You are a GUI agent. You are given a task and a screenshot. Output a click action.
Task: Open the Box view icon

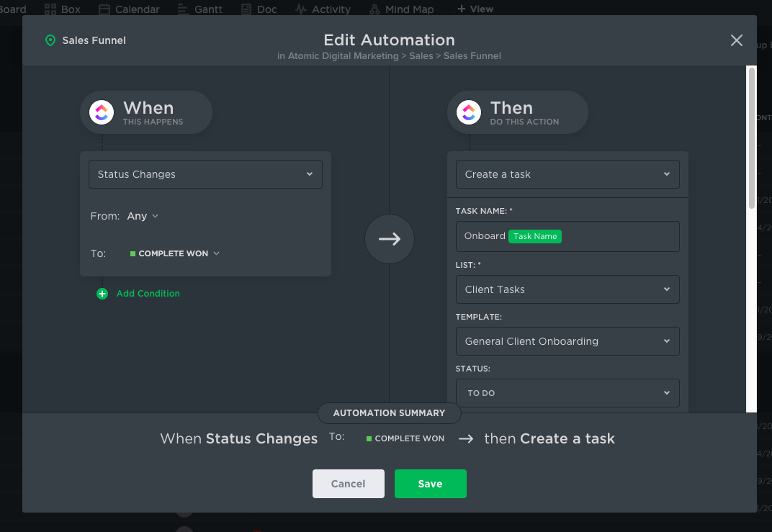52,9
